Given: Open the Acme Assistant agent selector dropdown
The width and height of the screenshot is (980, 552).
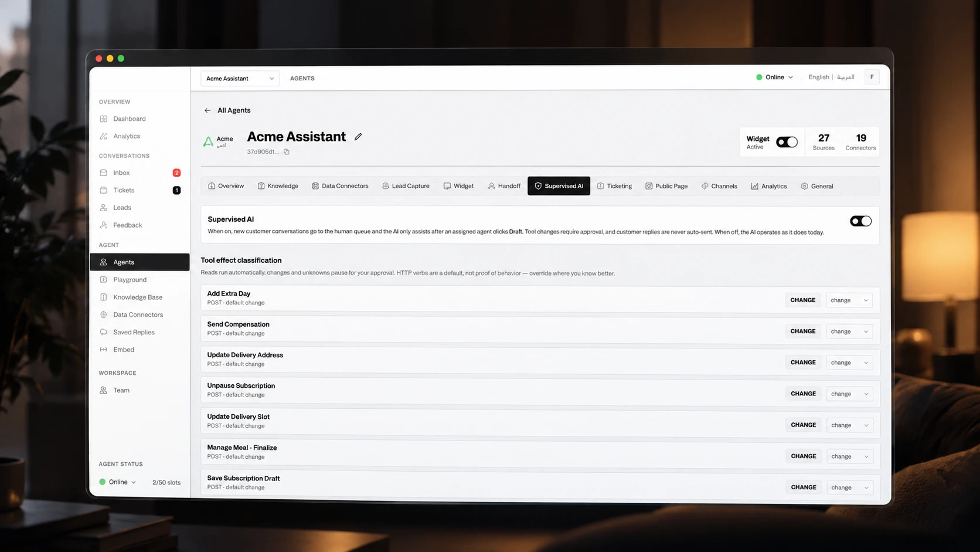Looking at the screenshot, I should point(240,79).
